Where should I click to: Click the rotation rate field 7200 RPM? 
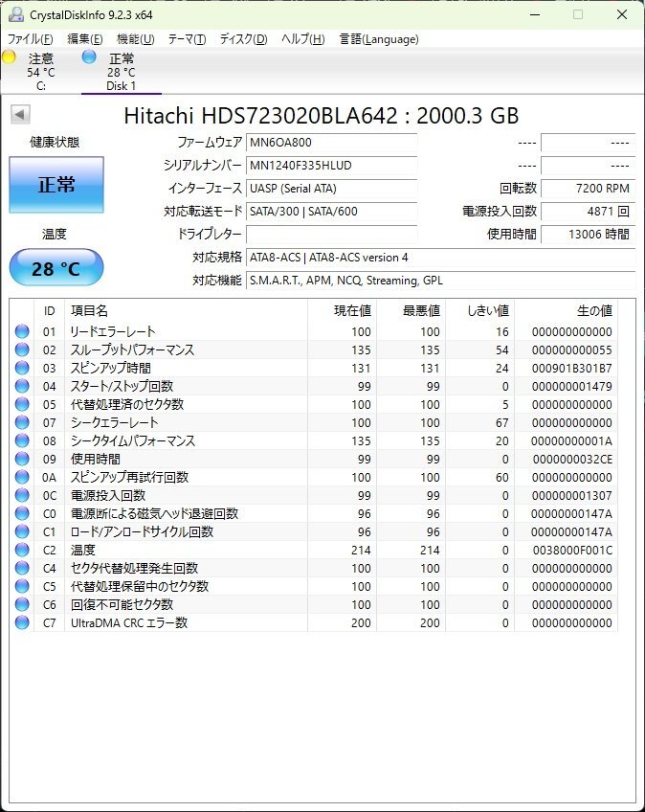(x=588, y=188)
